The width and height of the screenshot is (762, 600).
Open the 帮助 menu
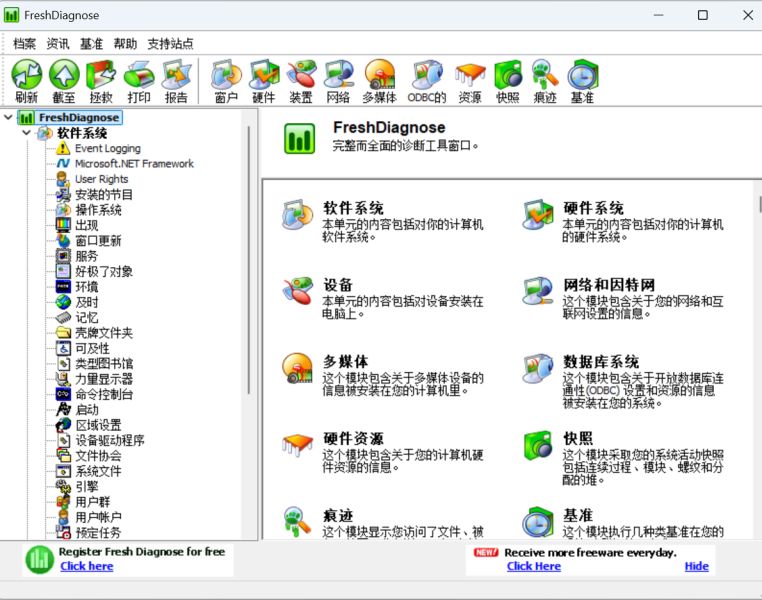click(x=125, y=44)
